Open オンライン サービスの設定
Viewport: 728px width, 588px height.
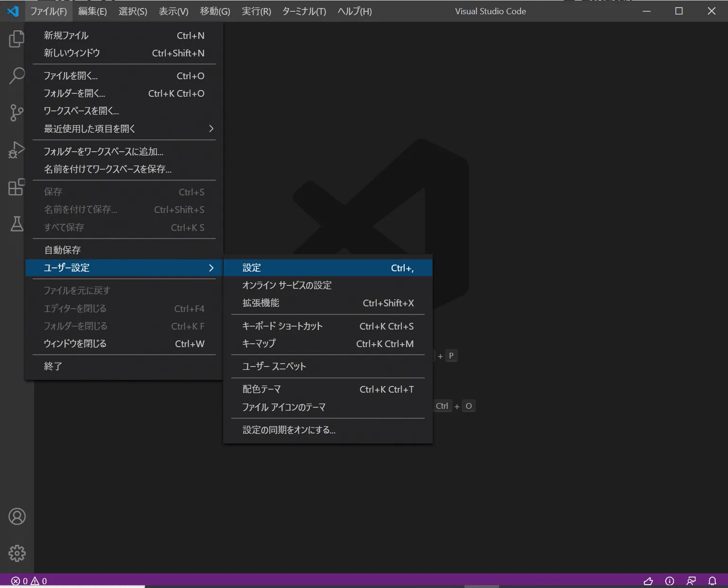tap(328, 285)
